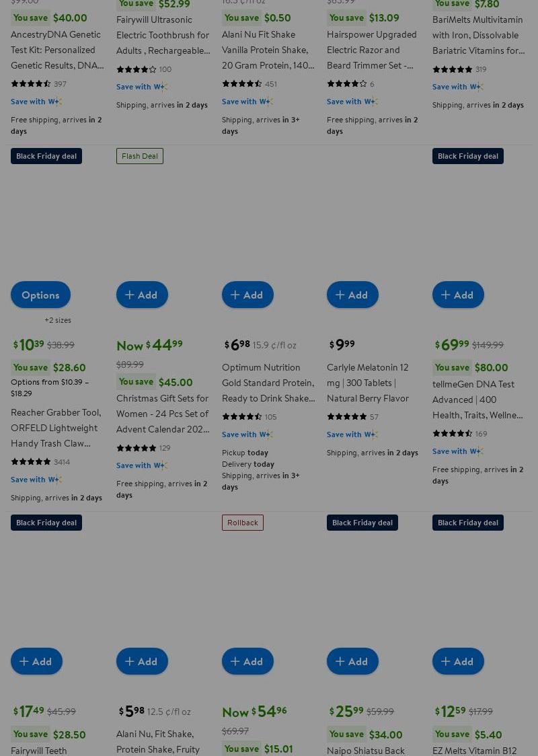The width and height of the screenshot is (538, 756).
Task: Open Fairywill Ultrasonic Electric Toothbrush listing
Action: tap(163, 35)
